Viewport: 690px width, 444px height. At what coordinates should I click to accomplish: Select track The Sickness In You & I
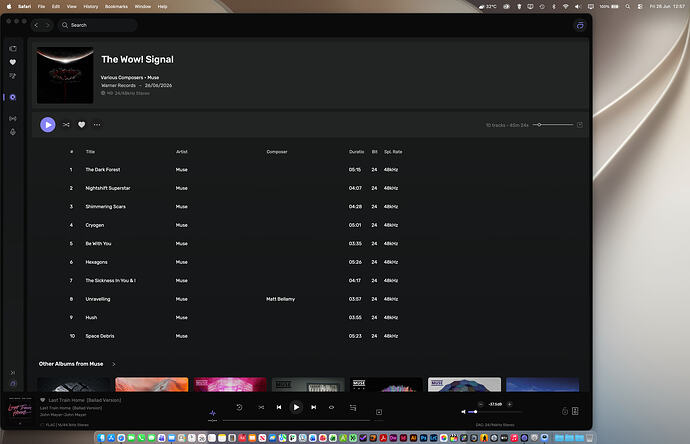(x=110, y=280)
